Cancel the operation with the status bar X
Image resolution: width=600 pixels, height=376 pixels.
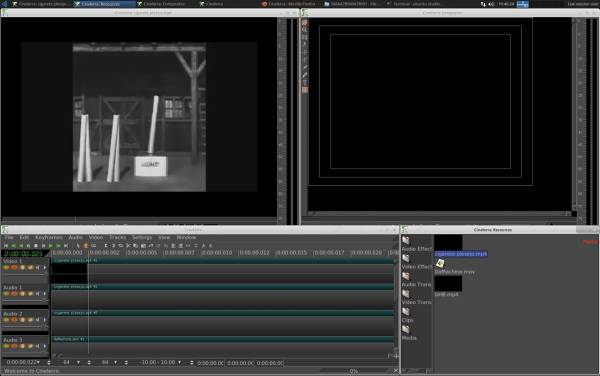click(396, 371)
